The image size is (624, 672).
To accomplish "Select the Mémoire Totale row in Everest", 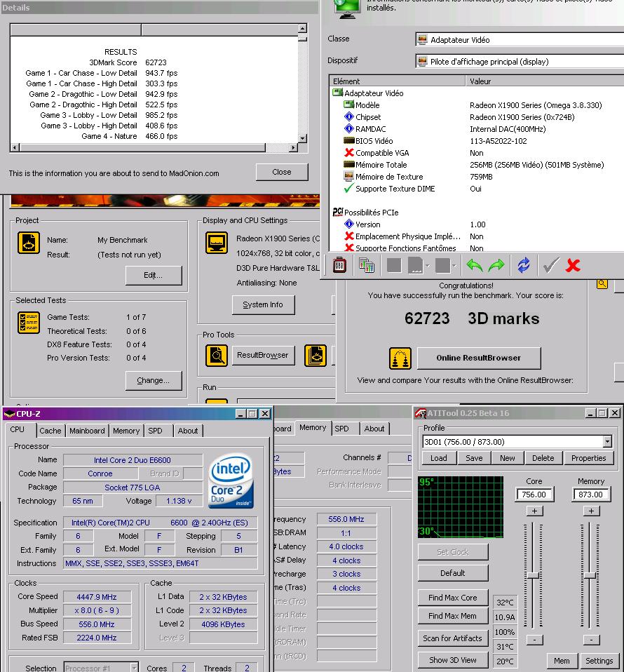I will click(476, 165).
